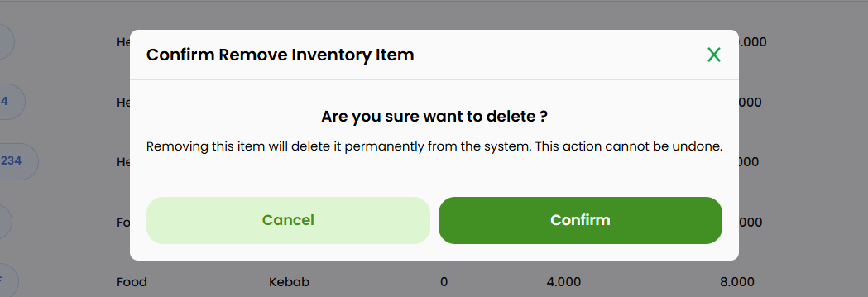Click the Cancel button
Image resolution: width=868 pixels, height=297 pixels.
pos(288,220)
